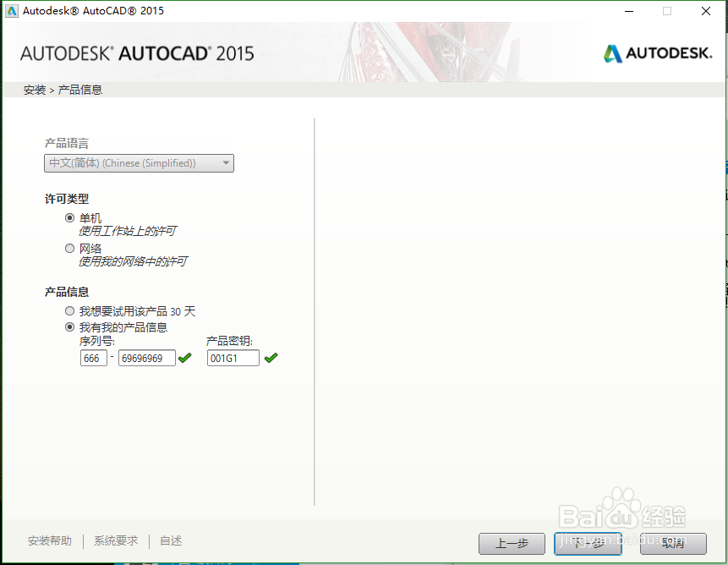The height and width of the screenshot is (565, 728).
Task: Click the 使用我的网络中的许可 description text
Action: (x=133, y=261)
